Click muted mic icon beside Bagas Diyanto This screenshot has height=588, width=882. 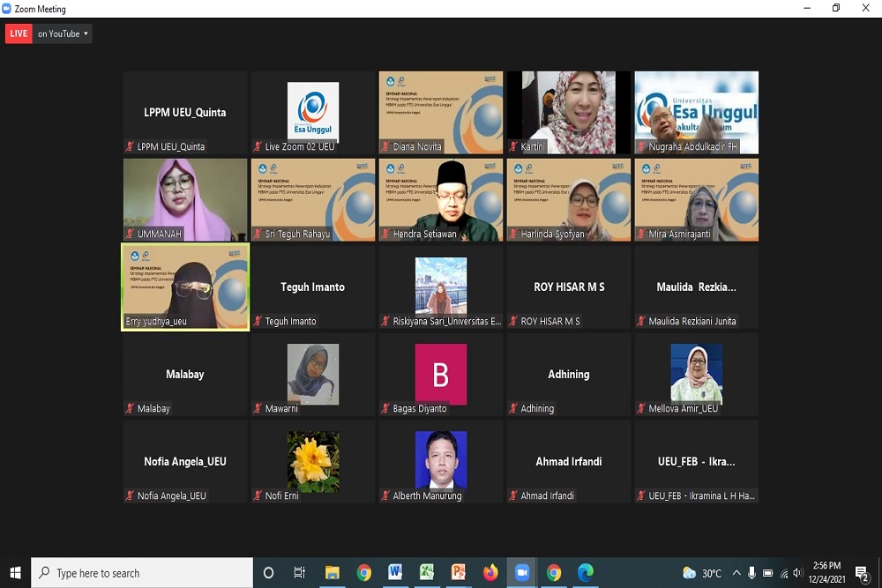[385, 409]
